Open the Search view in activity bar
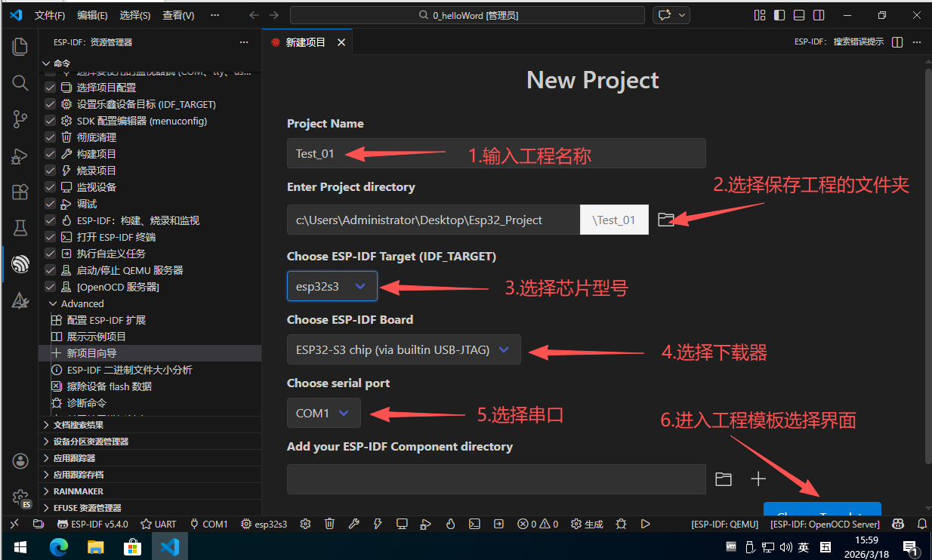 point(20,82)
